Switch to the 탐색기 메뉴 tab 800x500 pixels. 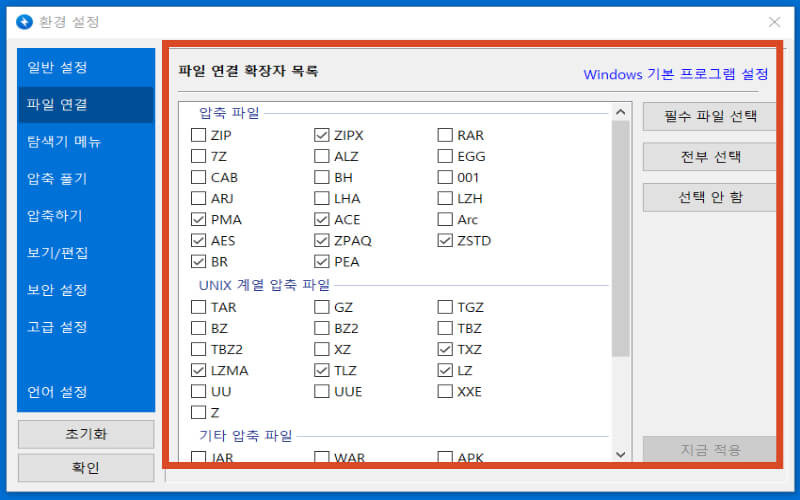pos(86,141)
